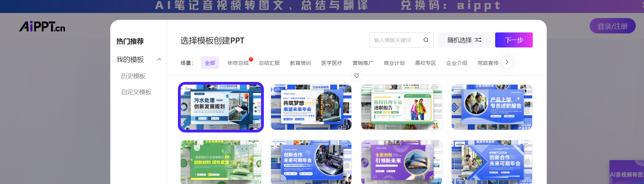This screenshot has width=644, height=184.
Task: Collapse the 我的模板 section
Action: pyautogui.click(x=159, y=59)
